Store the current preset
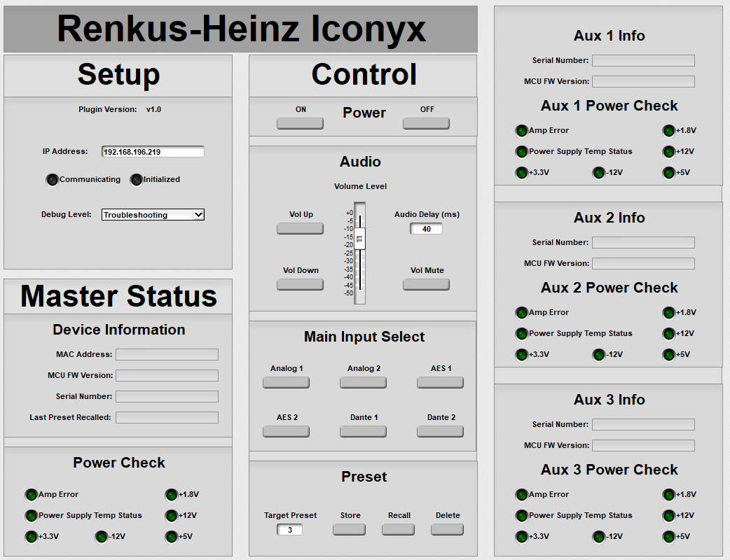Viewport: 730px width, 560px height. 349,529
